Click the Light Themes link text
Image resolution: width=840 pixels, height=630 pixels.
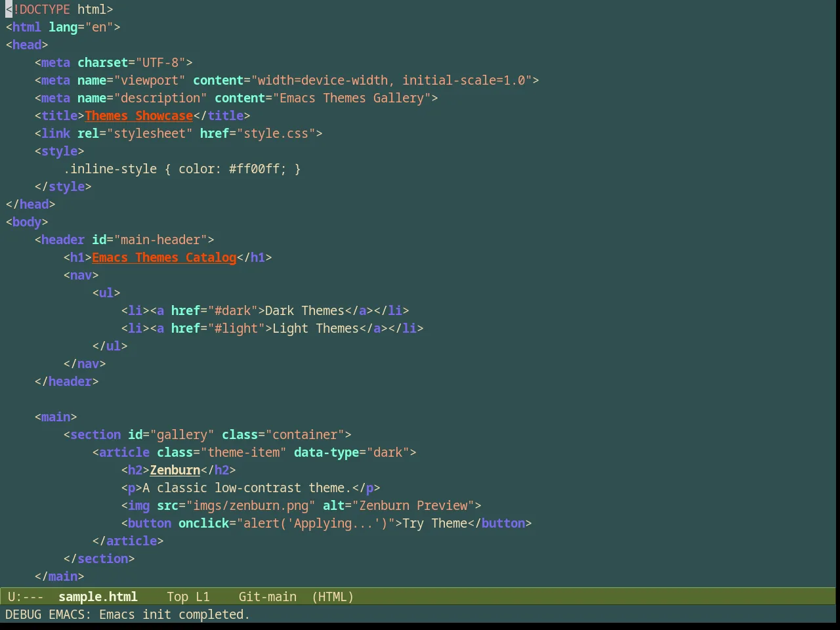click(x=316, y=328)
